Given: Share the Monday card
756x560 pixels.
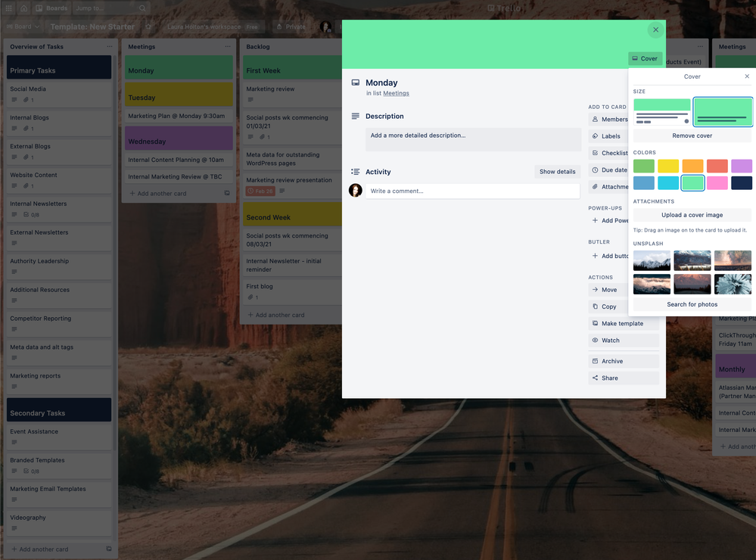Looking at the screenshot, I should pyautogui.click(x=624, y=378).
